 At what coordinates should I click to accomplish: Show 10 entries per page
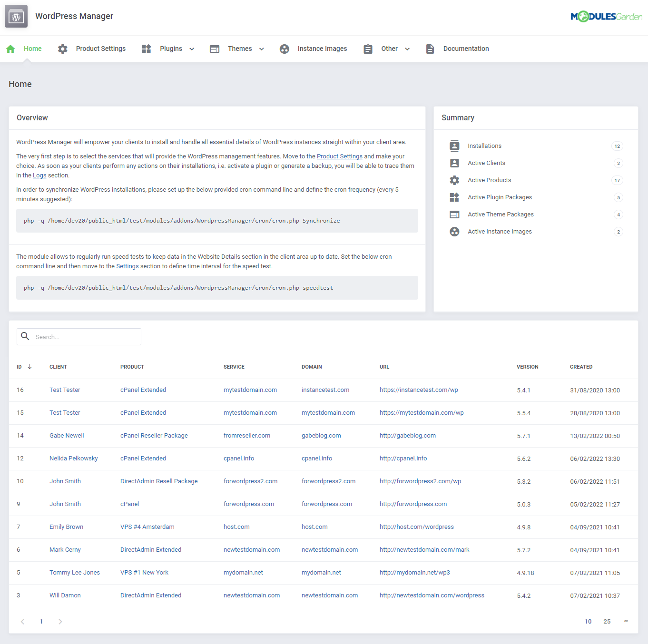click(x=588, y=621)
